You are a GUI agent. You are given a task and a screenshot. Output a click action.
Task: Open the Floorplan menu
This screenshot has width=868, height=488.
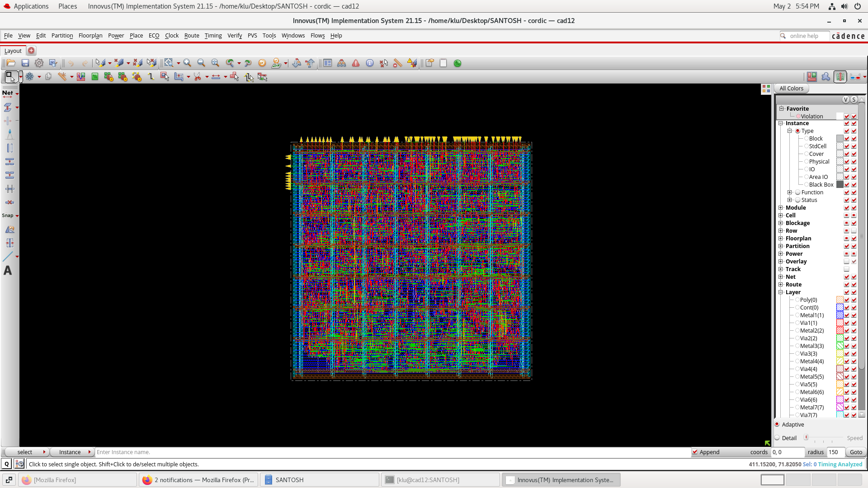(x=90, y=35)
